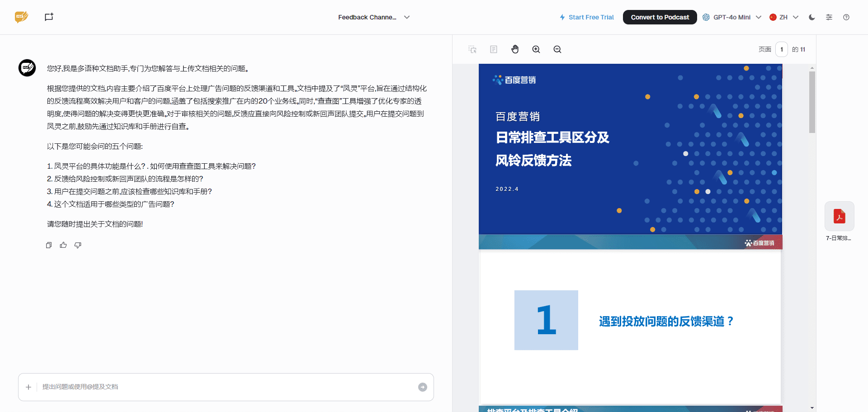Open the ZH language dropdown
Image resolution: width=868 pixels, height=412 pixels.
(x=784, y=17)
